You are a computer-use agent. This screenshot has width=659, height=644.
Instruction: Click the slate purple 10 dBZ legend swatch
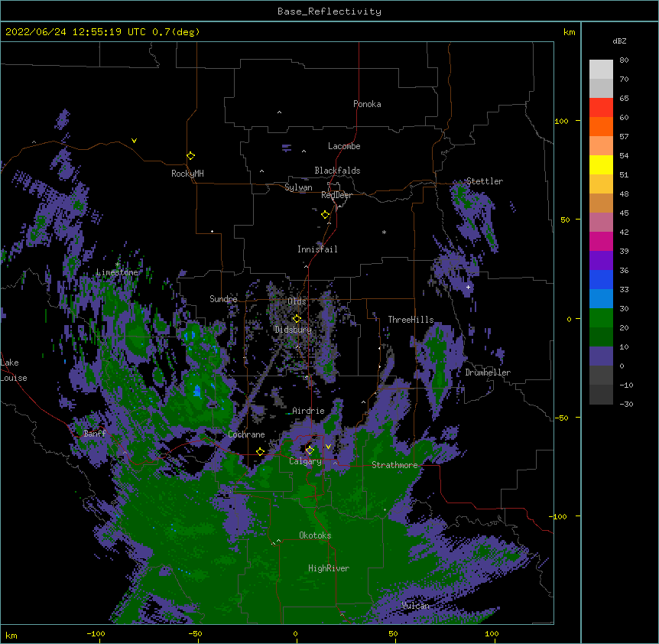[x=601, y=356]
